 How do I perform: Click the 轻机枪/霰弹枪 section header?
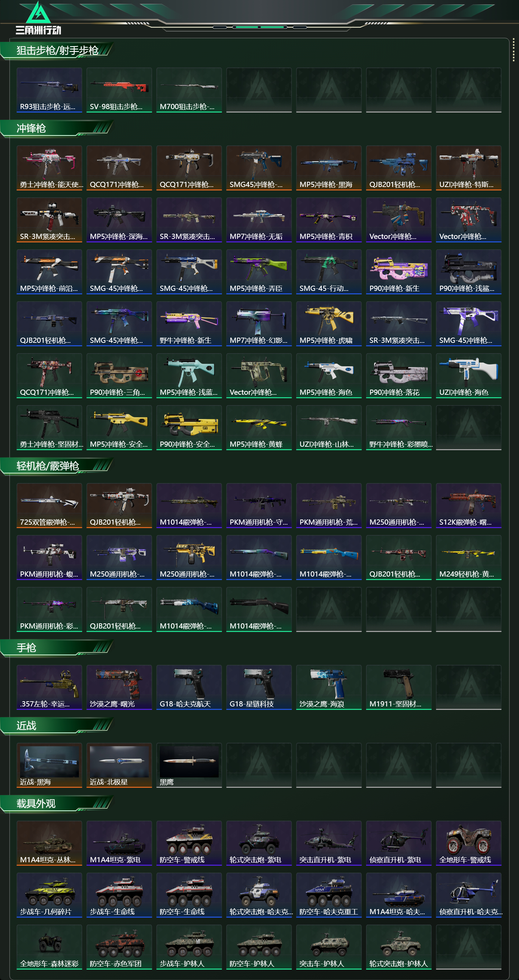coord(47,466)
